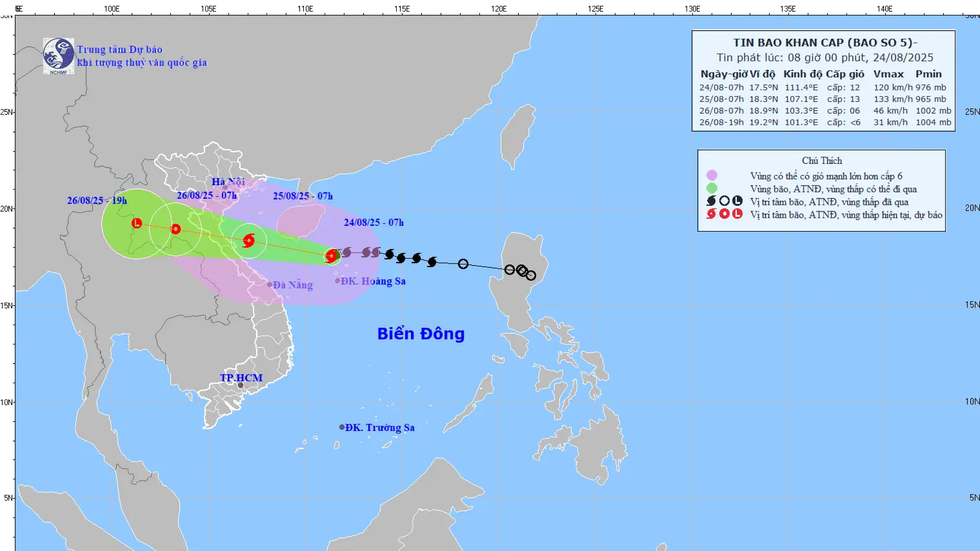Select the 25/08-07h row in the forecast table
The image size is (980, 551).
pos(823,99)
